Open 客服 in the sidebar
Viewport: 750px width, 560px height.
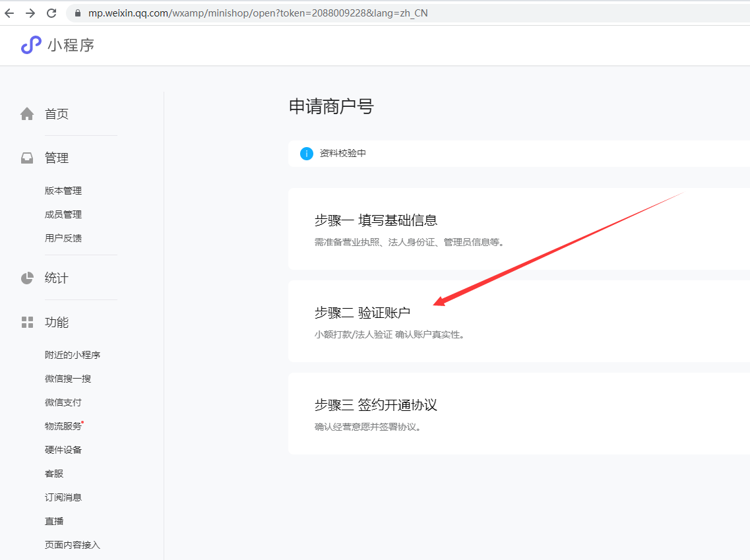[x=54, y=474]
